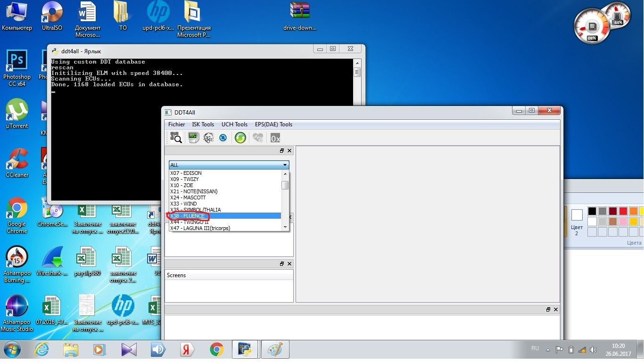This screenshot has width=644, height=362.
Task: Select X07 - EDISON in the list
Action: (225, 173)
